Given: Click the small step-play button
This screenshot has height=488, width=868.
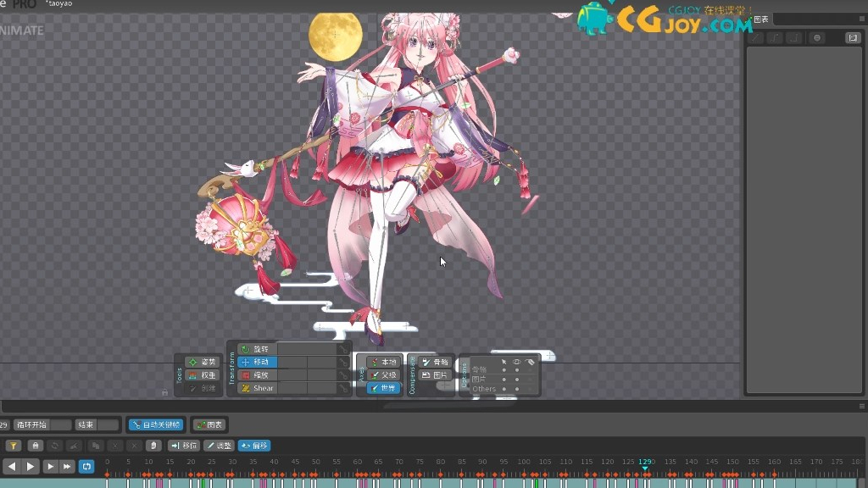Looking at the screenshot, I should [x=50, y=467].
